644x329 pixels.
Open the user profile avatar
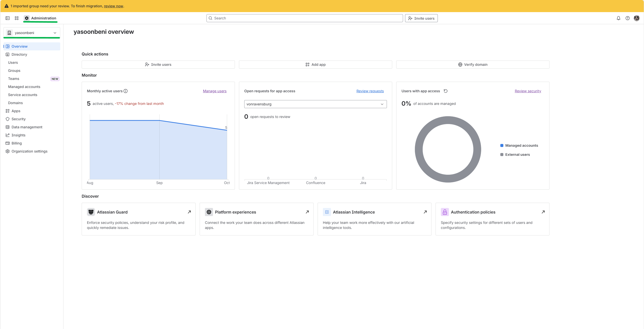pyautogui.click(x=636, y=18)
